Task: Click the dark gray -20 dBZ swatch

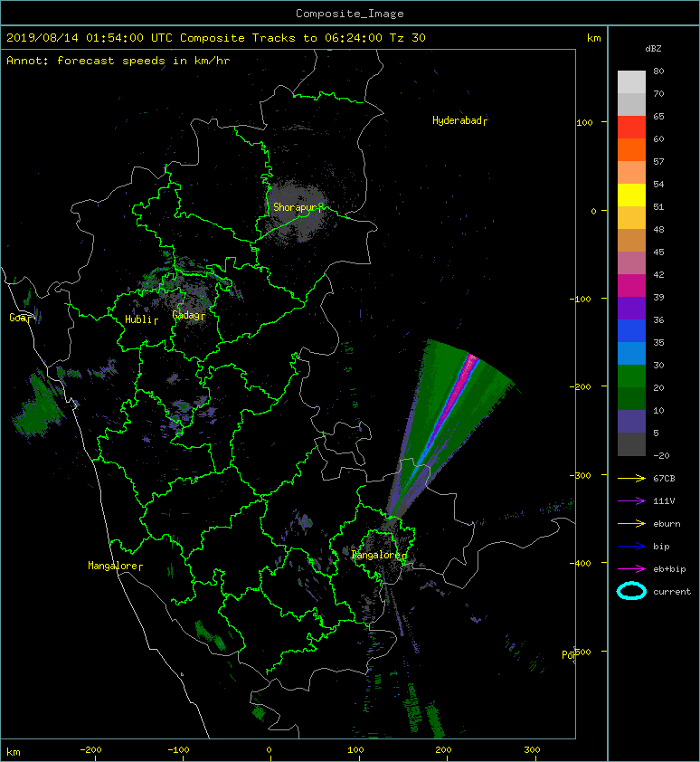Action: [631, 444]
